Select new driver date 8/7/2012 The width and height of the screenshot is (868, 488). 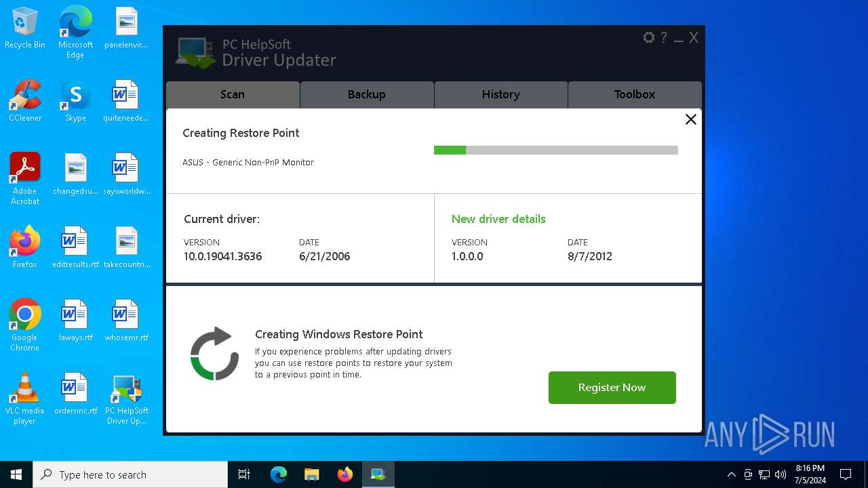coord(590,257)
